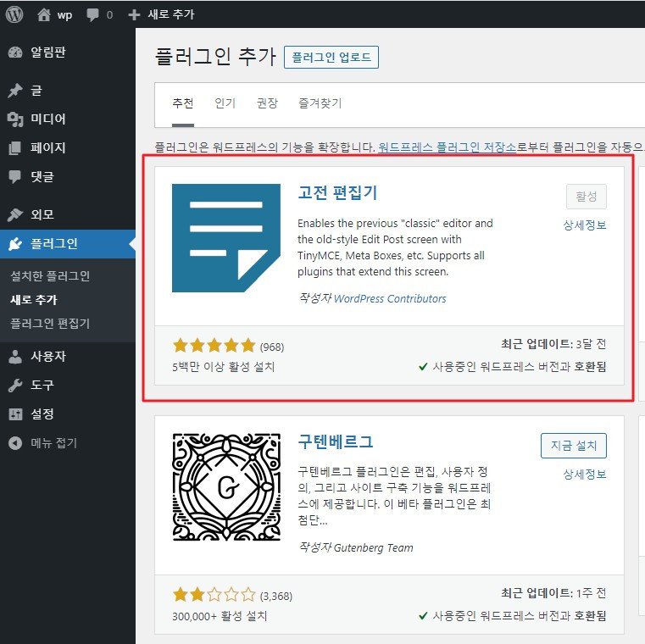Click the wp site name in admin bar

[x=64, y=14]
